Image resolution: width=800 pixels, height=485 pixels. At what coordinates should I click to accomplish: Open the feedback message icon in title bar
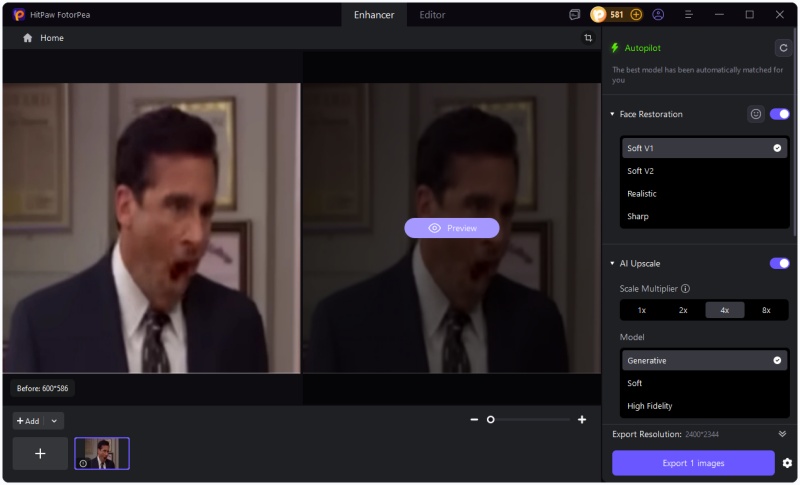[x=574, y=15]
